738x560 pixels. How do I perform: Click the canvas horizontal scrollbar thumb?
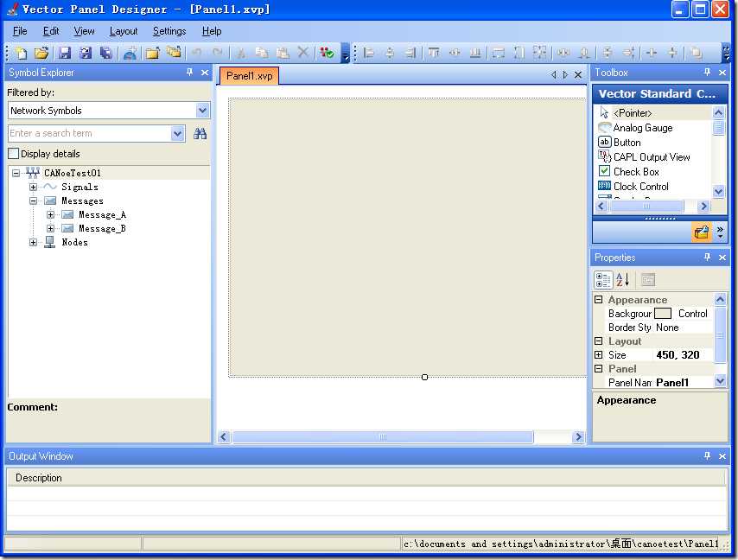(383, 436)
